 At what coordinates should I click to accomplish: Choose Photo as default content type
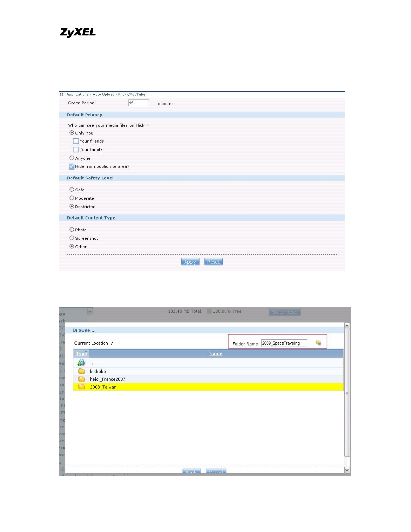[x=72, y=230]
